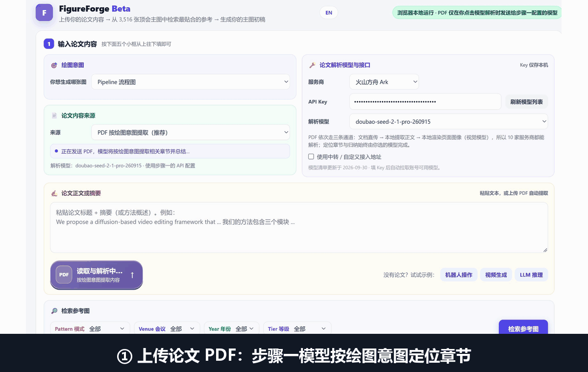Image resolution: width=588 pixels, height=372 pixels.
Task: Click the 浏览器本地运行 notice banner
Action: tap(477, 13)
